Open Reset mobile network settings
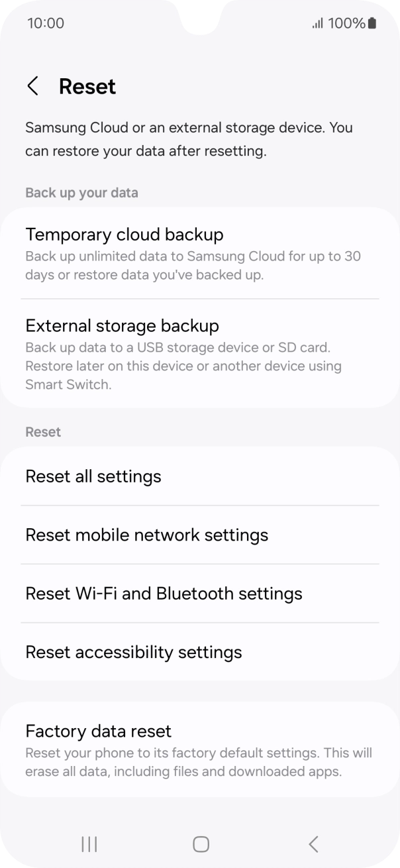Viewport: 400px width, 868px height. [146, 535]
